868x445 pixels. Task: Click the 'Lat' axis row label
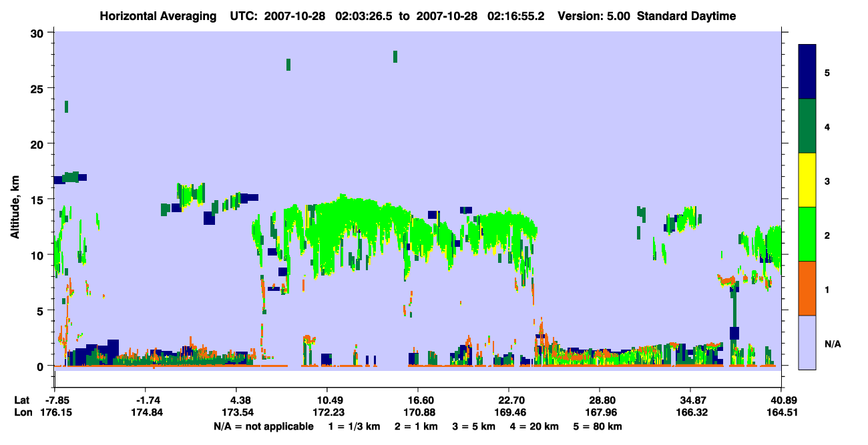[23, 400]
